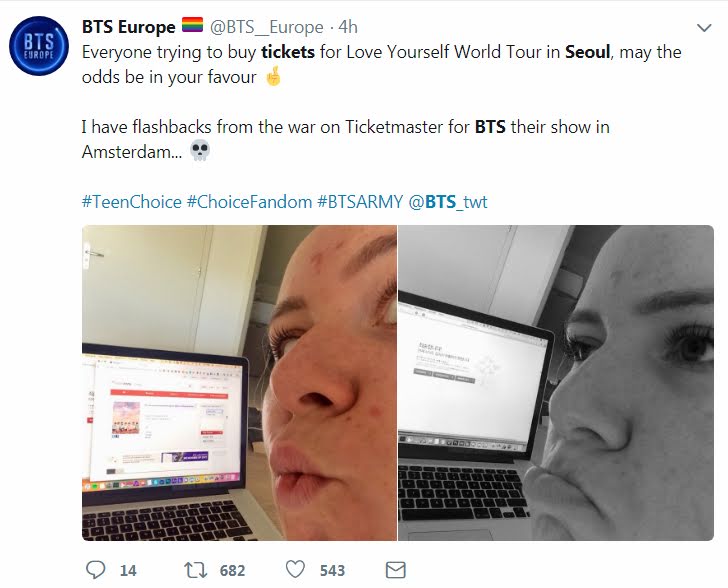Image resolution: width=728 pixels, height=588 pixels.
Task: Open the #ChoiceFandom hashtag
Action: [x=249, y=202]
